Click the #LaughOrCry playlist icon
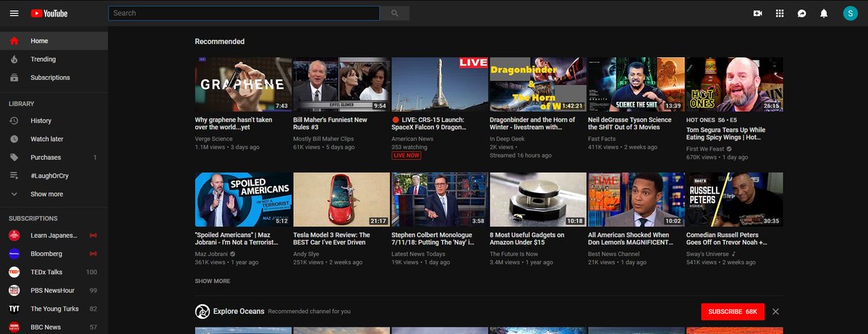Viewport: 868px width, 334px height. click(x=14, y=176)
